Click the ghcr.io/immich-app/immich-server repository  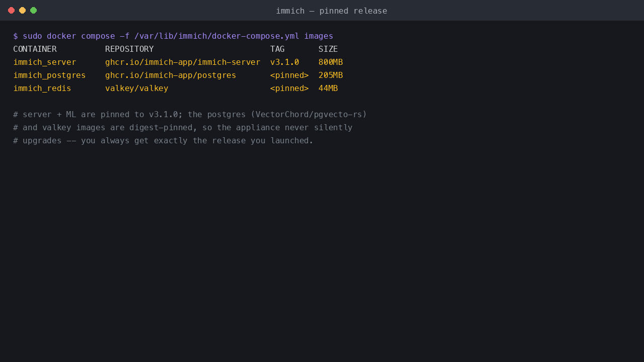point(183,62)
